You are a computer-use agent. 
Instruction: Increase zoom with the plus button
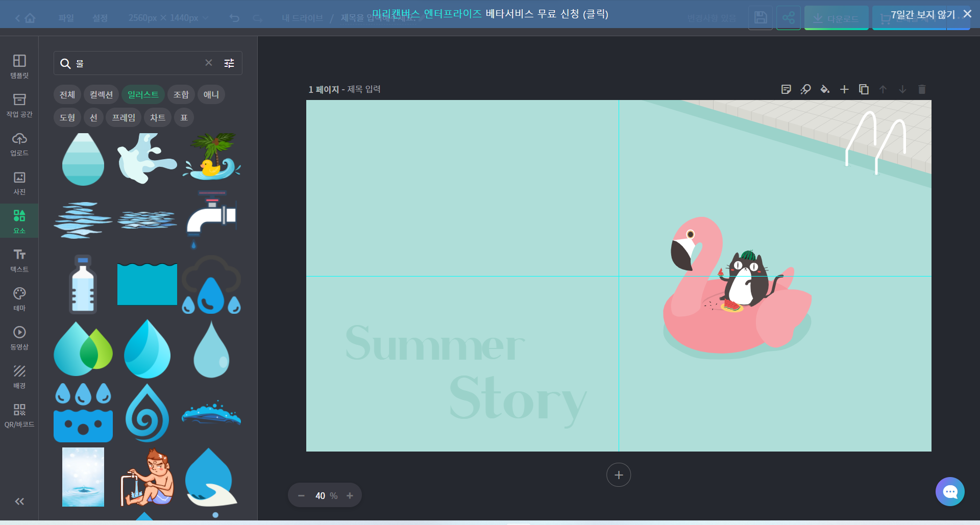(x=350, y=495)
